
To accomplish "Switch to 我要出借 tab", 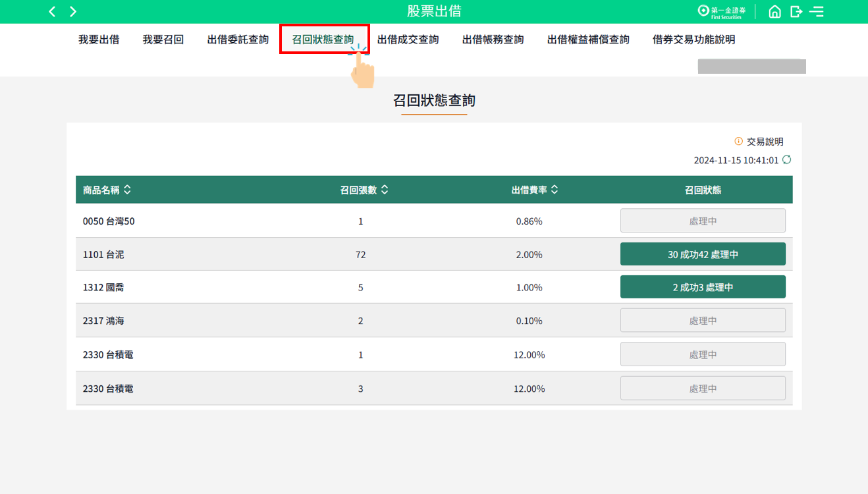I will coord(99,40).
